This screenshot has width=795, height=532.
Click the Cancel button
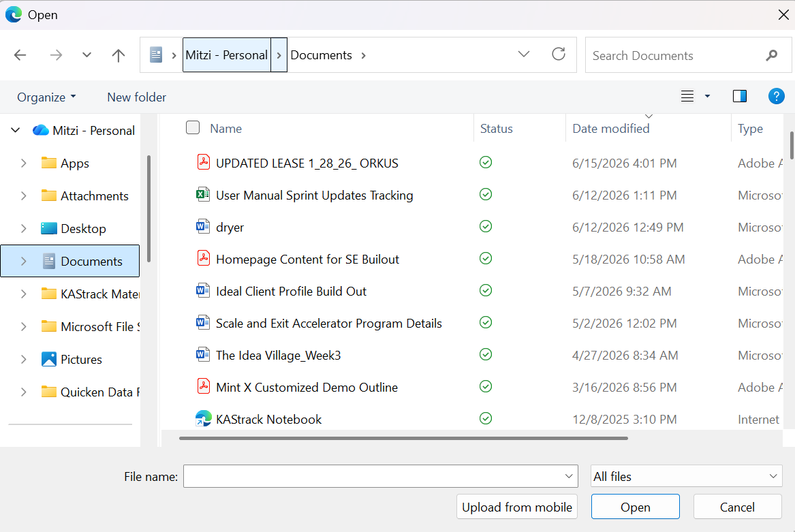pos(737,507)
